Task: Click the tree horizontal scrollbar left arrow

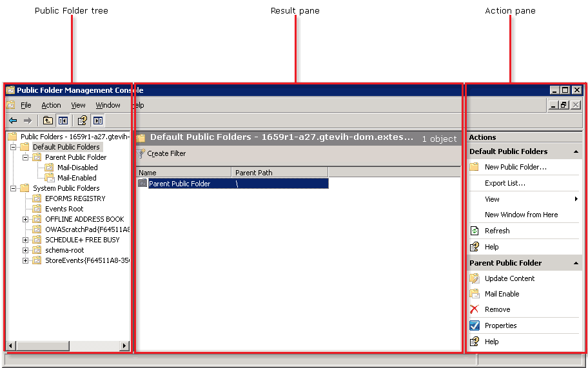Action: point(11,345)
